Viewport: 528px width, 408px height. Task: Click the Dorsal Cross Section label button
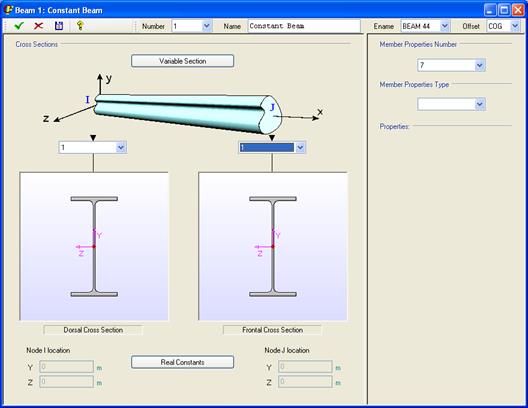(x=93, y=330)
